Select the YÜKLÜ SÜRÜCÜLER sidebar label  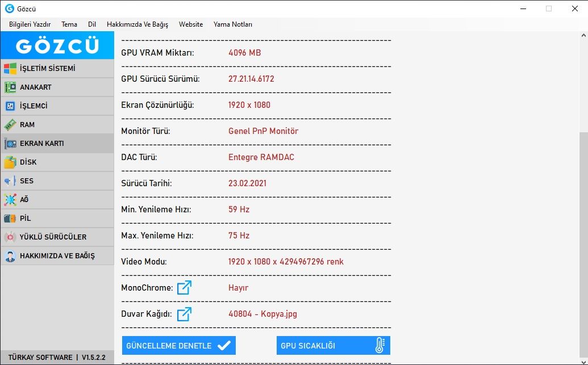pyautogui.click(x=53, y=237)
